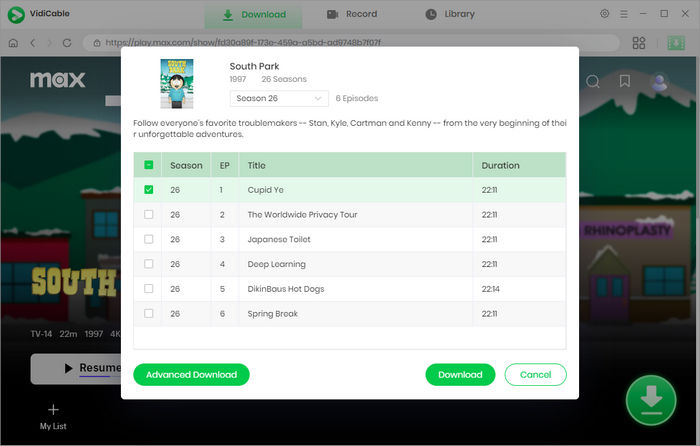Navigate back with the left arrow

[x=33, y=43]
